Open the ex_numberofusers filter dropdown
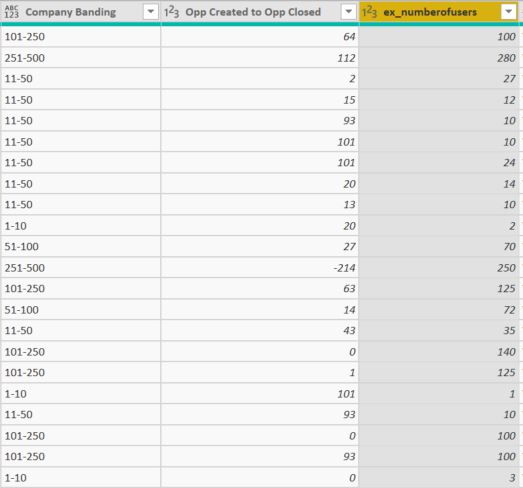The image size is (523, 488). (509, 12)
